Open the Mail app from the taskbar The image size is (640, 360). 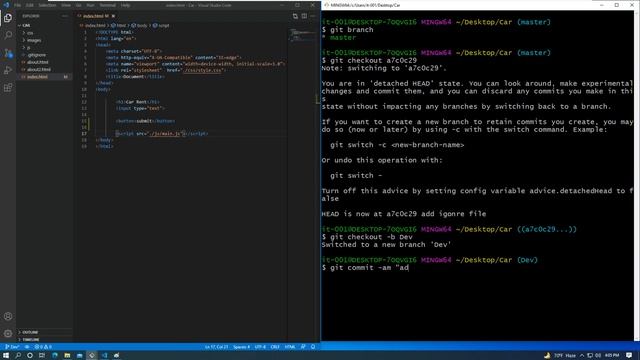[x=80, y=356]
